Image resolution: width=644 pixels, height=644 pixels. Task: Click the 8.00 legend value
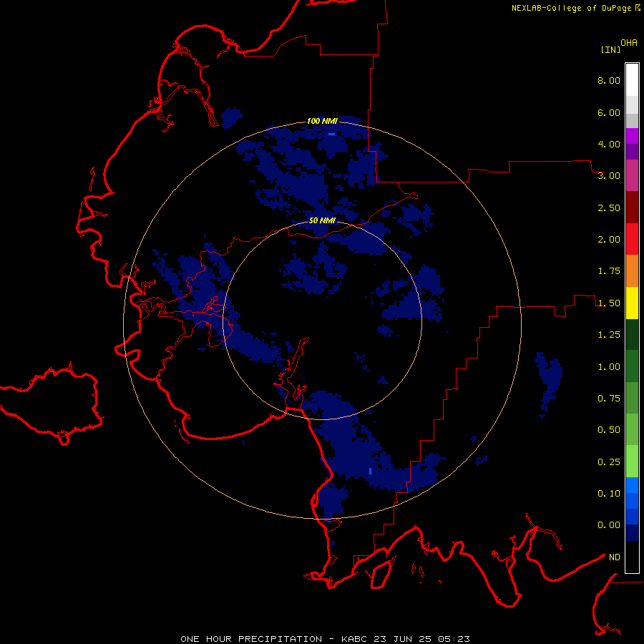(609, 80)
